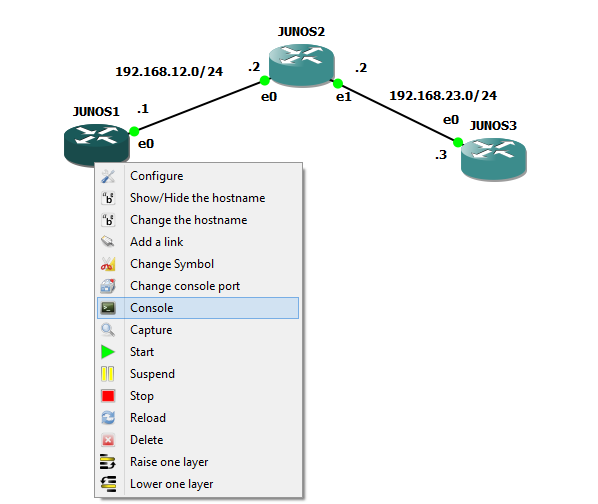This screenshot has width=598, height=504.
Task: Click the green Start play icon
Action: (108, 352)
